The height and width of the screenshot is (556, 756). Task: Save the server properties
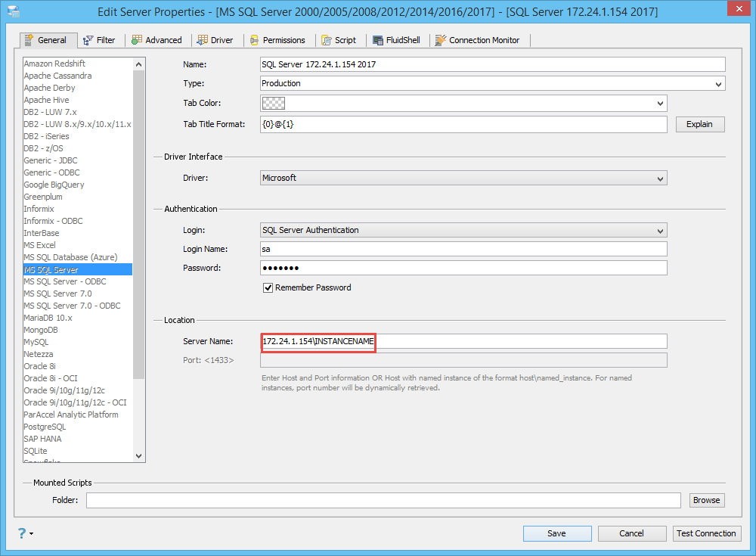557,533
